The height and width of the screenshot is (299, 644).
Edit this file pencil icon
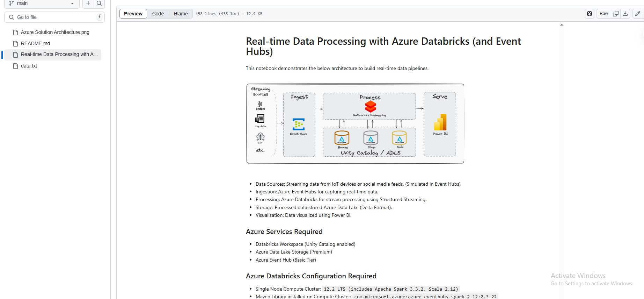tap(638, 14)
